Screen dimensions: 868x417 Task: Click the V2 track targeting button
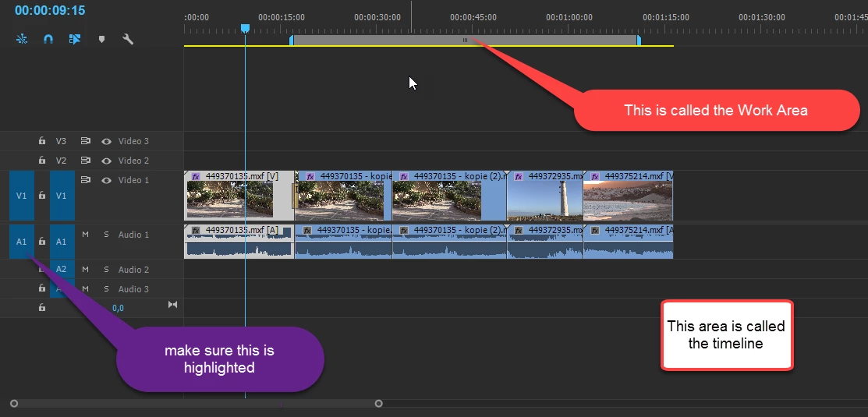click(61, 161)
